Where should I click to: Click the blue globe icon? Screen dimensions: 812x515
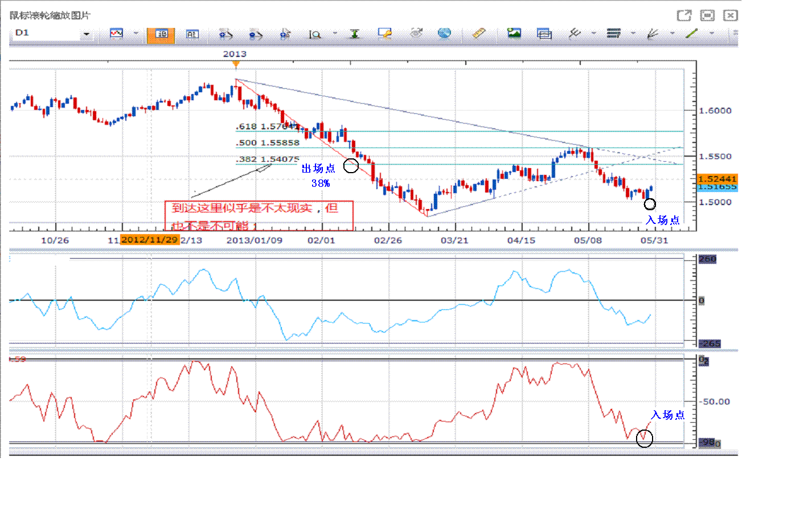point(444,33)
